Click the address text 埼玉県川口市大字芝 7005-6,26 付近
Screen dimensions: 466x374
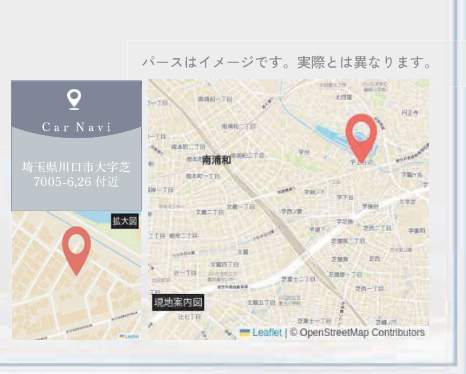tap(76, 174)
